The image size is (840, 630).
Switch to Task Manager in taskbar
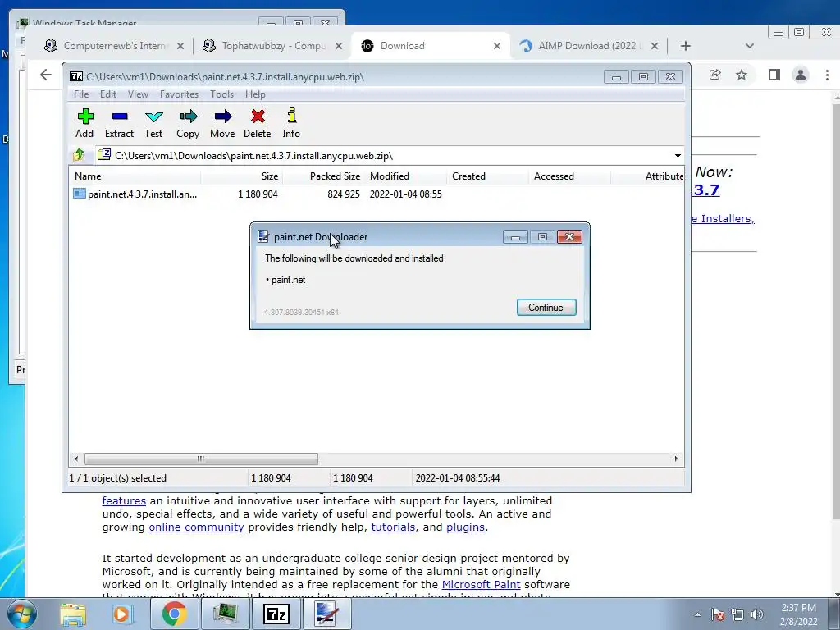(226, 614)
